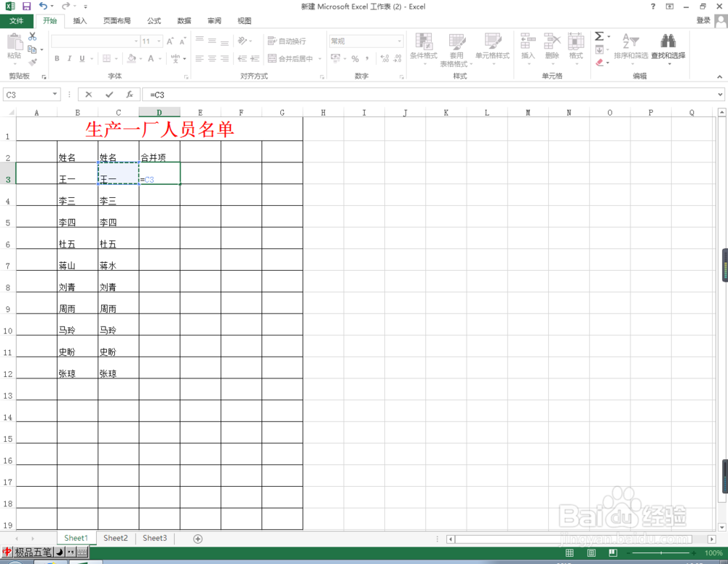Viewport: 728px width, 564px height.
Task: Apply fill color bucket
Action: 132,58
